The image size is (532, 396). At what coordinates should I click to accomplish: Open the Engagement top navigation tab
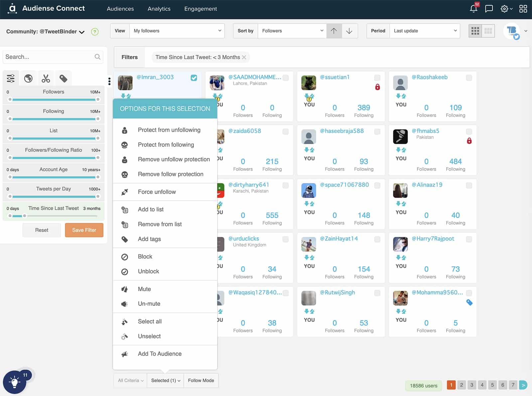coord(200,9)
